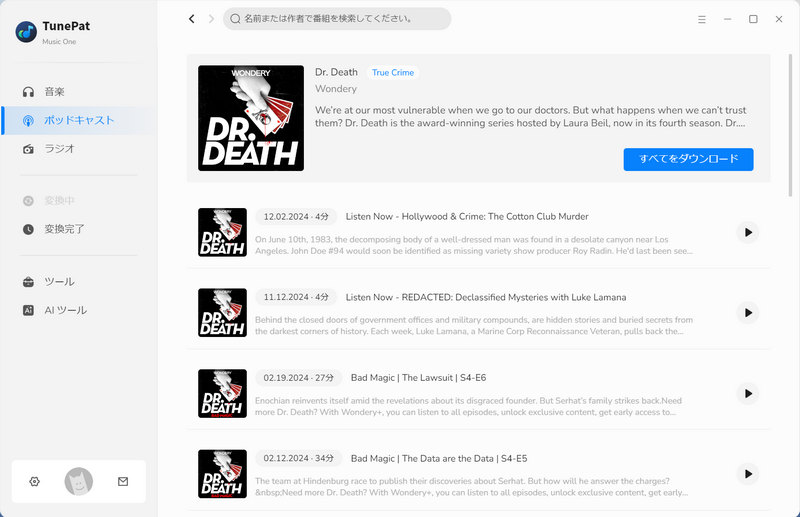Play Bad Magic The Data episode
Image resolution: width=800 pixels, height=517 pixels.
[748, 474]
